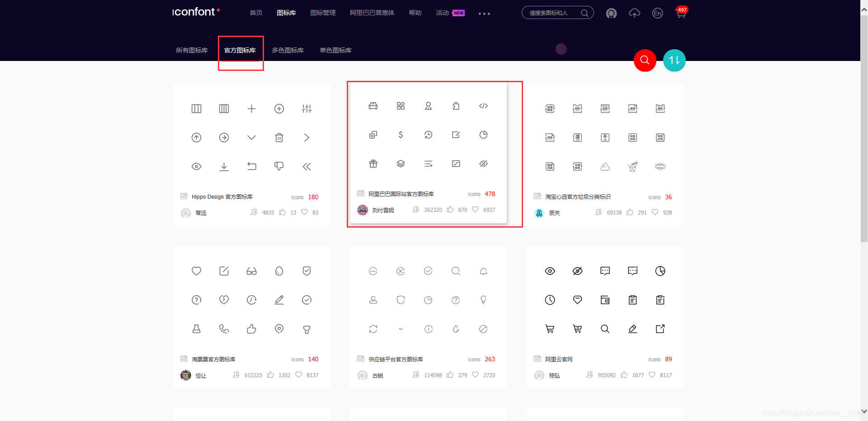Click the 3D glasses icon in 淘票票 card
The width and height of the screenshot is (868, 421).
(x=251, y=271)
